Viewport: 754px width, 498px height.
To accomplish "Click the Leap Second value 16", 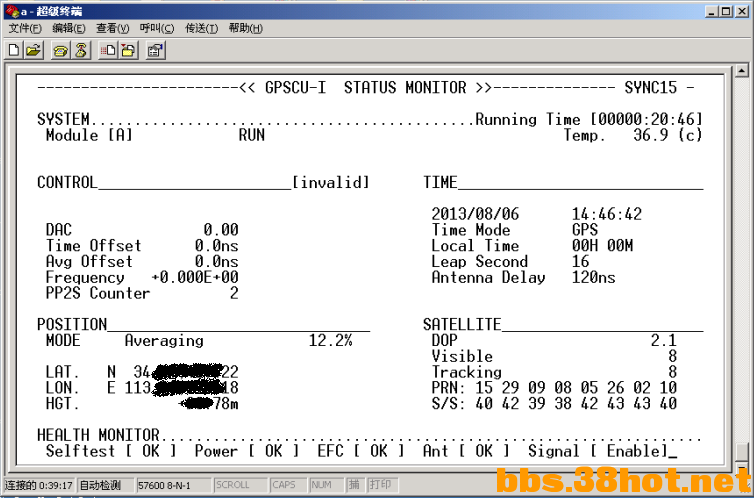I will (580, 261).
